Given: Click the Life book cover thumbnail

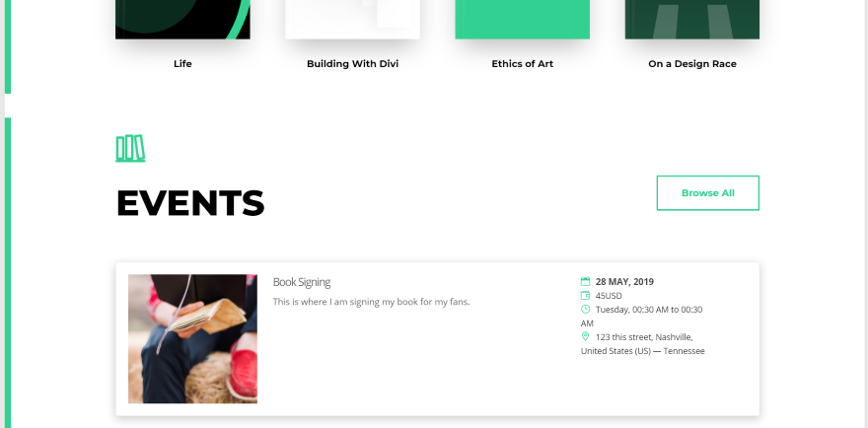Looking at the screenshot, I should pos(182,20).
